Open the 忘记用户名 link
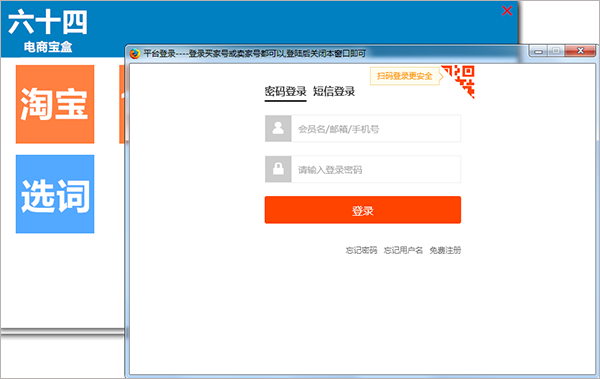This screenshot has height=379, width=600. (403, 250)
